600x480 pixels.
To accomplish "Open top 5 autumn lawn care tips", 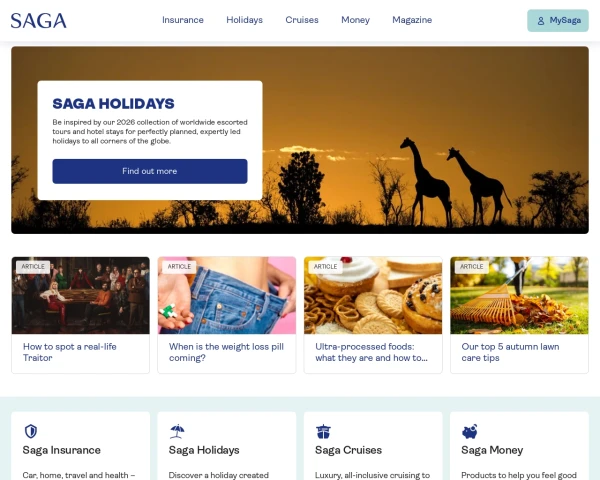I will 510,352.
